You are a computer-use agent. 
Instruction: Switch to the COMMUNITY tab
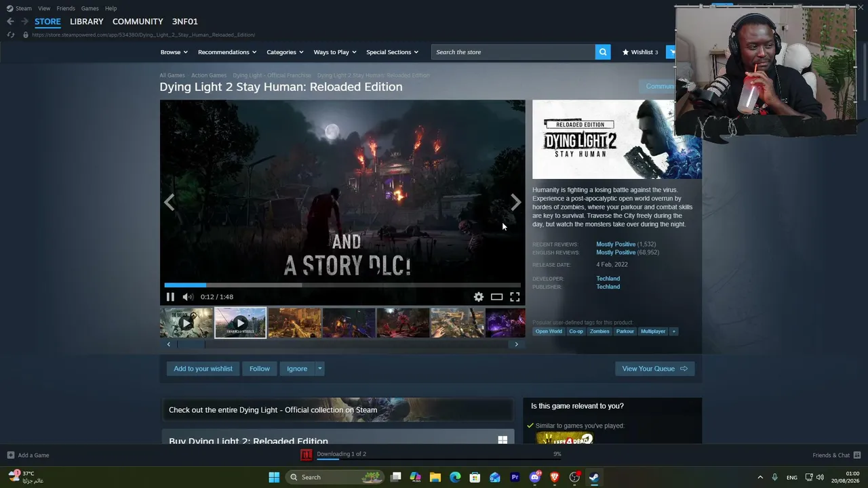pos(138,22)
